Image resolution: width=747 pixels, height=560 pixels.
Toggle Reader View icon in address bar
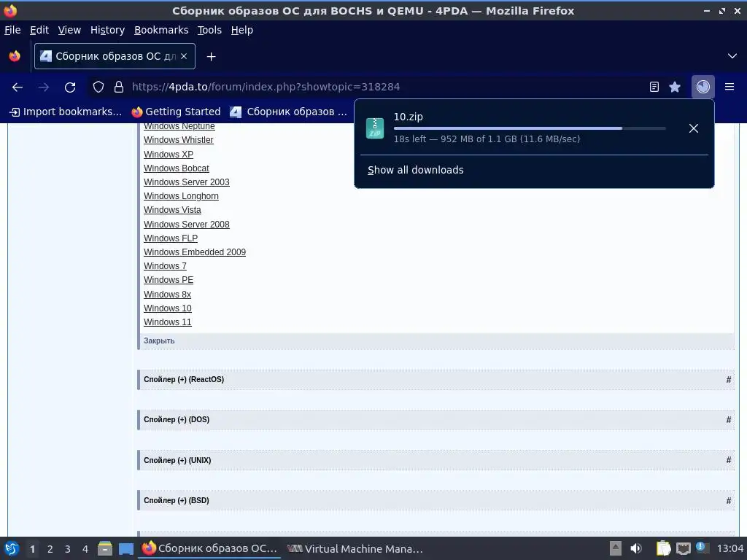(x=654, y=87)
